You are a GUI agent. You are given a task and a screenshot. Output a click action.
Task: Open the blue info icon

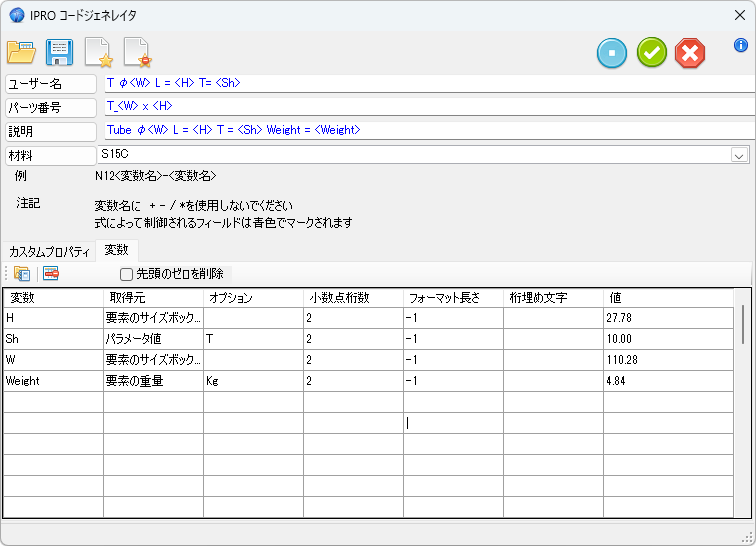[x=741, y=45]
